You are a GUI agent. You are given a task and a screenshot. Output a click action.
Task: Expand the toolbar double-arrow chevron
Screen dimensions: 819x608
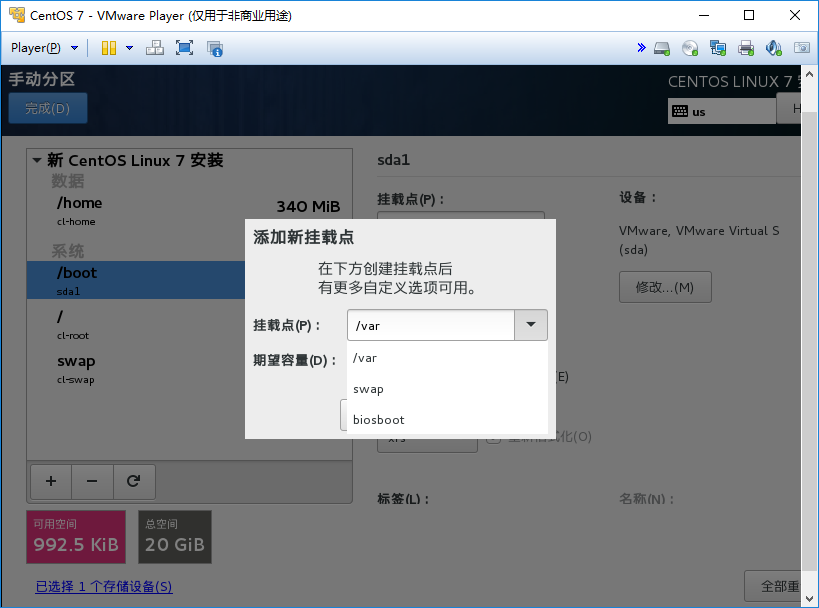pyautogui.click(x=641, y=48)
